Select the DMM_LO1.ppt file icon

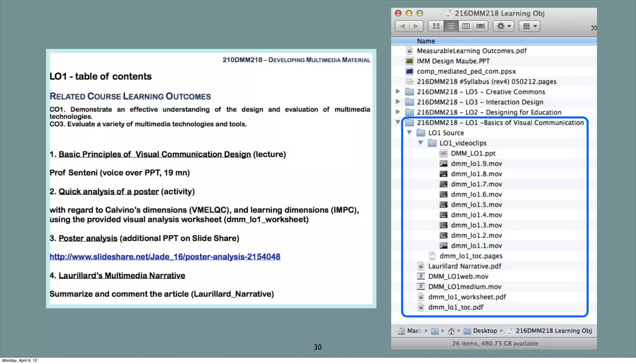click(x=443, y=153)
